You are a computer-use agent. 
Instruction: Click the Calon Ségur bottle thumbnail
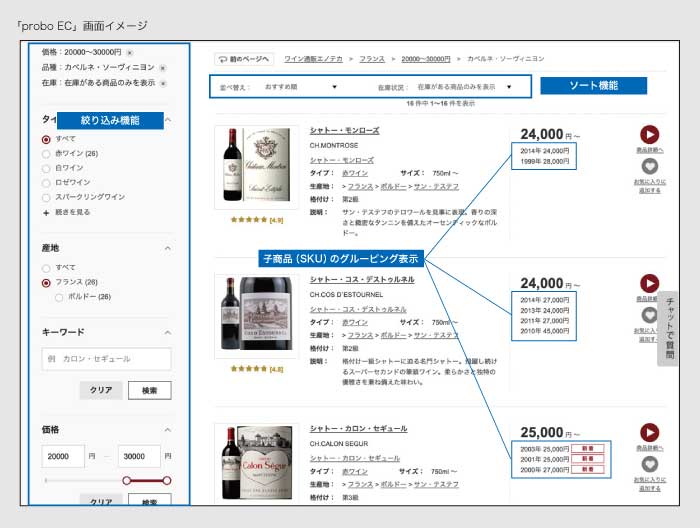coord(256,463)
